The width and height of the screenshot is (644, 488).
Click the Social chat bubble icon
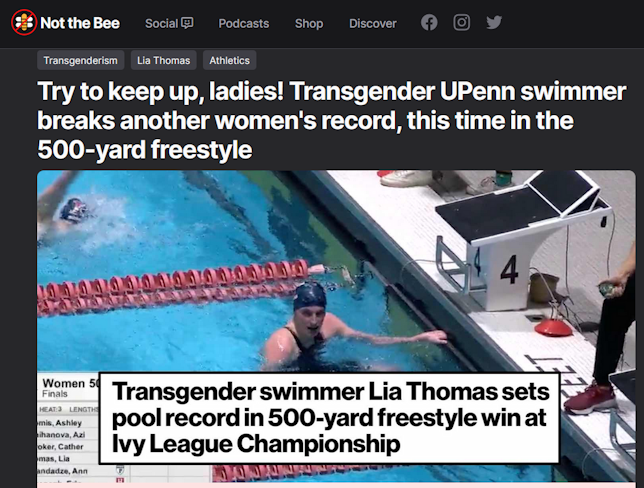point(187,23)
